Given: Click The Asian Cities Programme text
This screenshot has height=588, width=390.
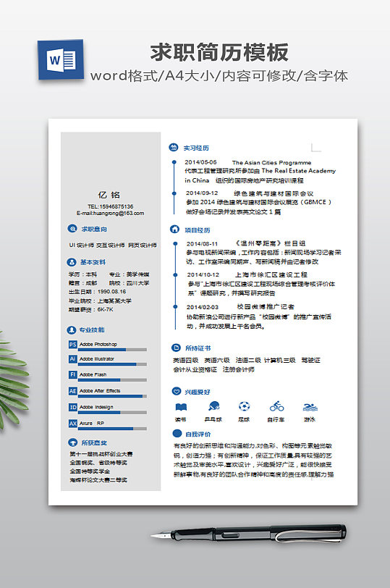Looking at the screenshot, I should [271, 162].
